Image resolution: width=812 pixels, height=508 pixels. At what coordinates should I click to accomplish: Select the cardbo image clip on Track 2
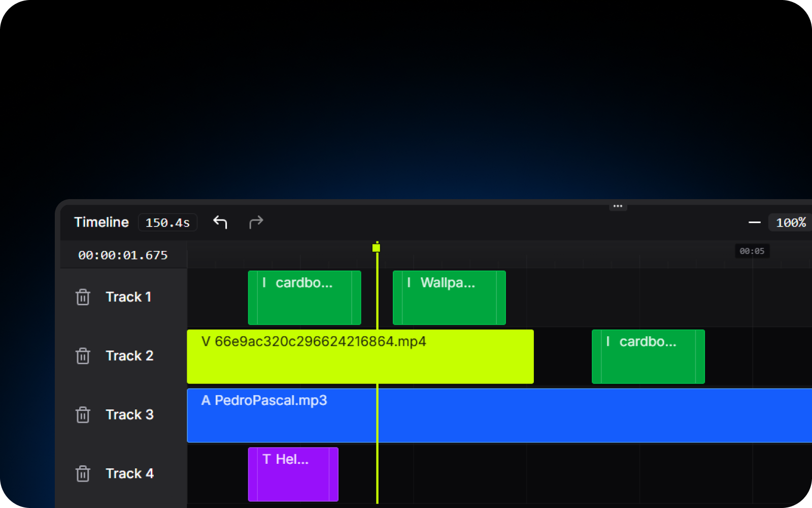click(648, 357)
